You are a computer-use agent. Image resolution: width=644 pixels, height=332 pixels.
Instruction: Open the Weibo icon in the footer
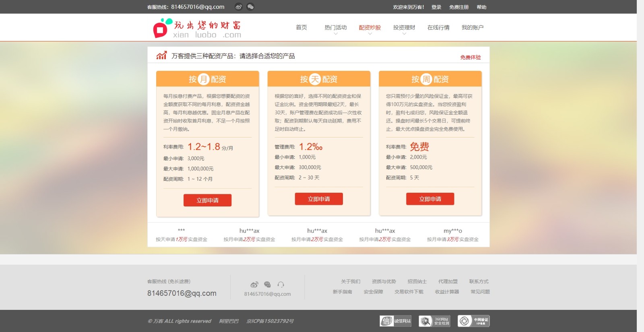click(x=254, y=285)
